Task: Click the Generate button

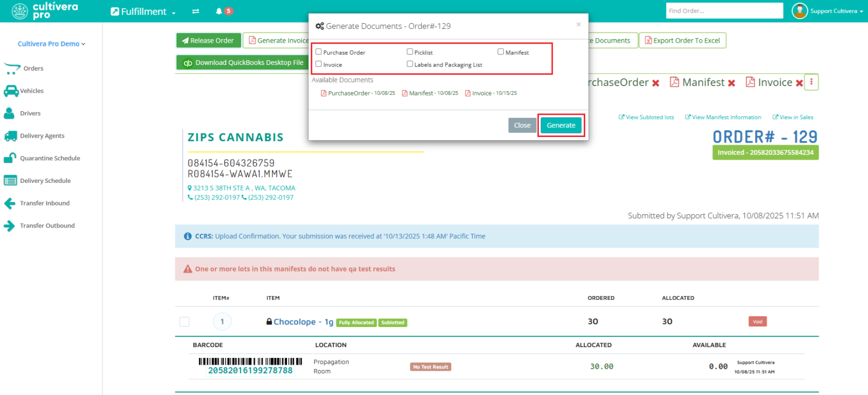Action: [561, 125]
